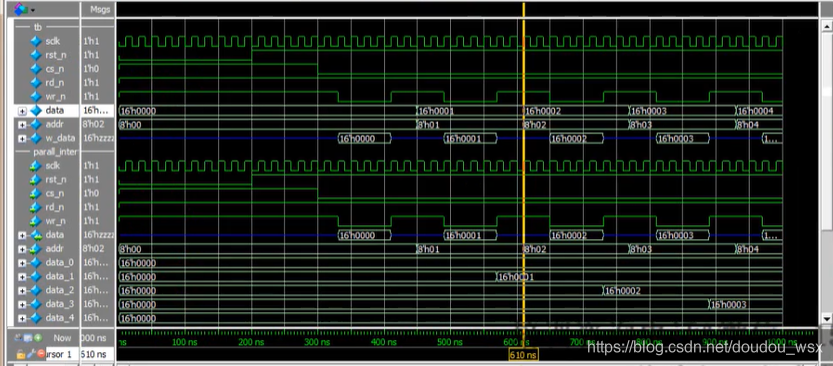Image resolution: width=833 pixels, height=366 pixels.
Task: Expand the data_2 register signal
Action: pyautogui.click(x=22, y=290)
